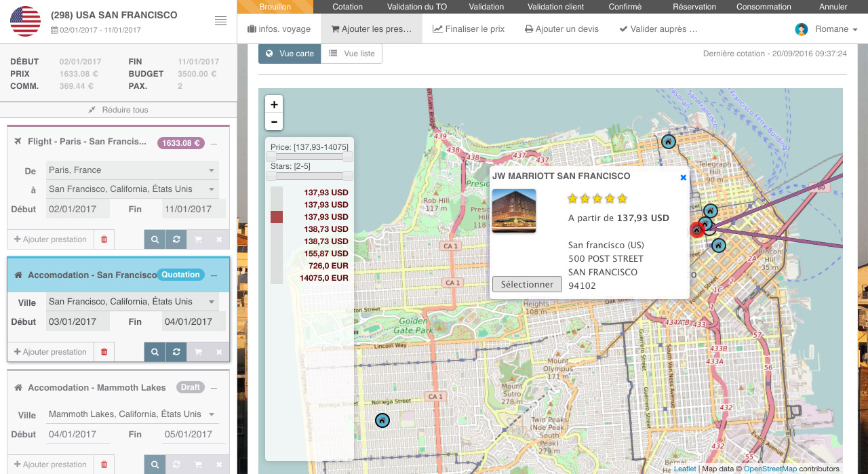The width and height of the screenshot is (868, 474).
Task: Click the cart icon on Accomodation - Mammoth Lakes
Action: (198, 465)
